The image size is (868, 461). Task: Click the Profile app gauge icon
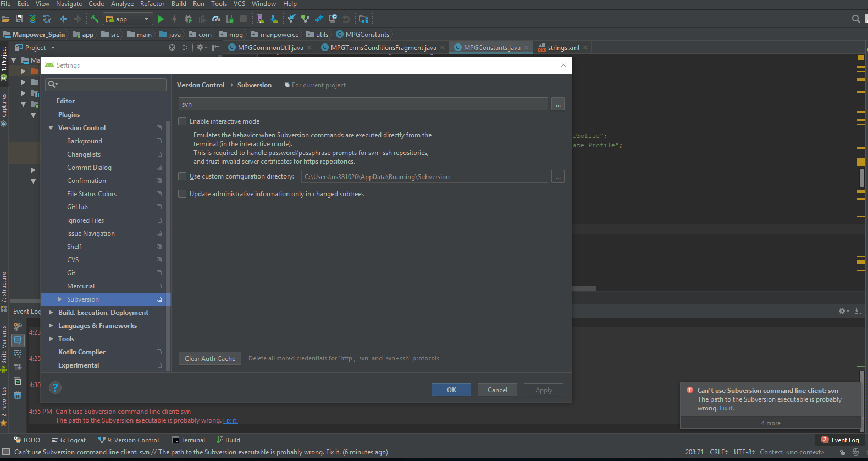pyautogui.click(x=216, y=19)
